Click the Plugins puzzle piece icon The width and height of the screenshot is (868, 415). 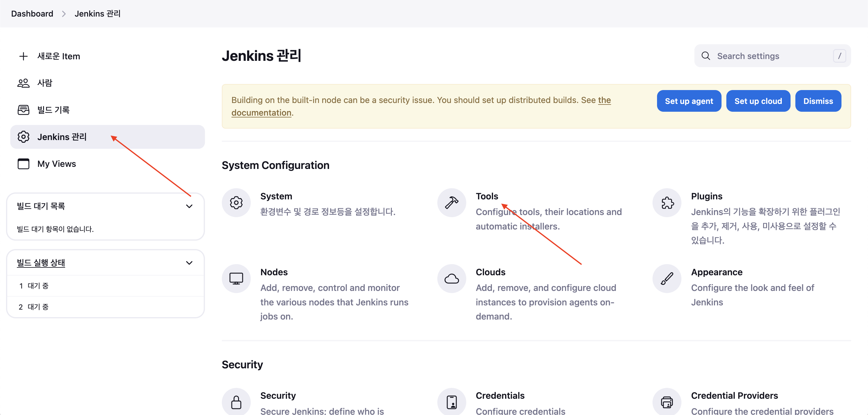click(667, 203)
